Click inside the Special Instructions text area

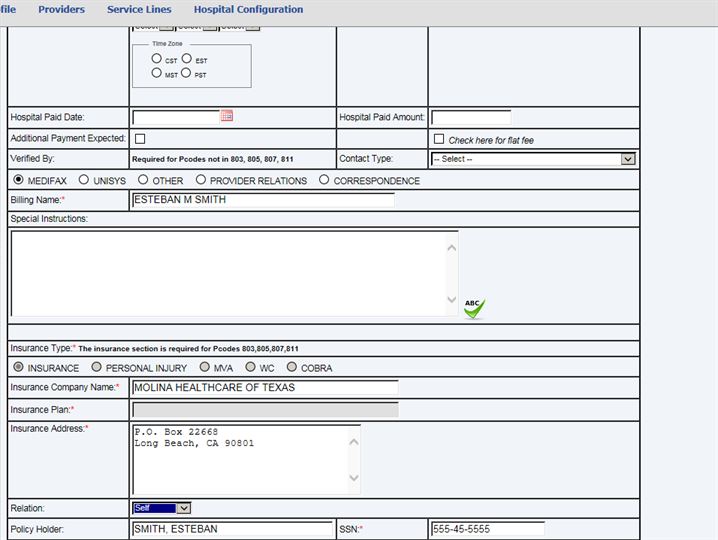pyautogui.click(x=234, y=273)
